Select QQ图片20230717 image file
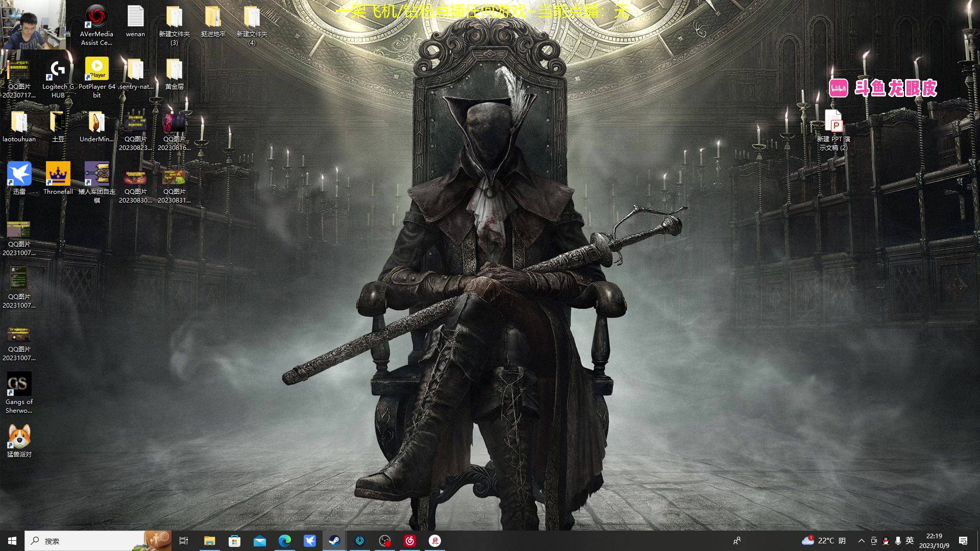This screenshot has width=980, height=551. point(19,78)
